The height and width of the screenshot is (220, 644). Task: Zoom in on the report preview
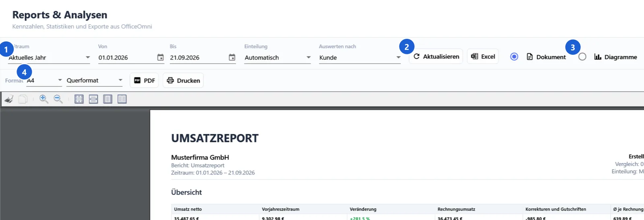point(44,99)
